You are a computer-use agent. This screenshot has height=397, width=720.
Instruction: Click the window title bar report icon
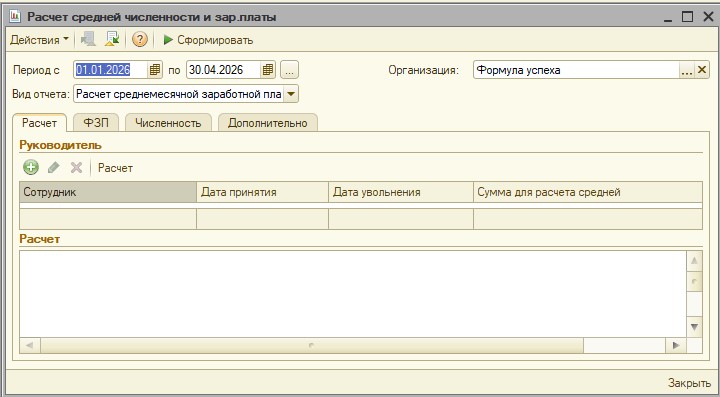tap(15, 17)
